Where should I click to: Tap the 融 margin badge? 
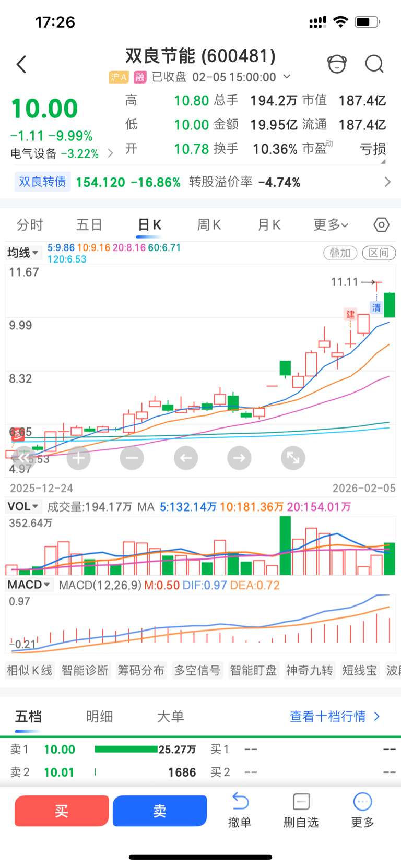(140, 77)
